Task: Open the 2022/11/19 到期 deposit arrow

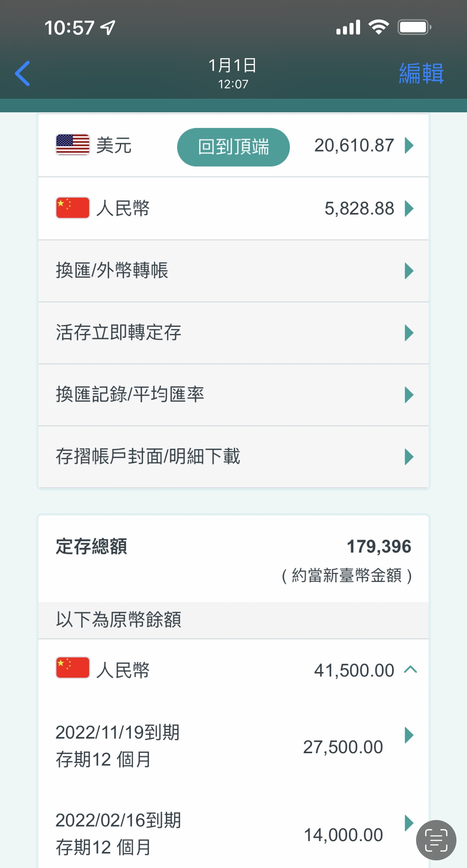Action: tap(409, 735)
